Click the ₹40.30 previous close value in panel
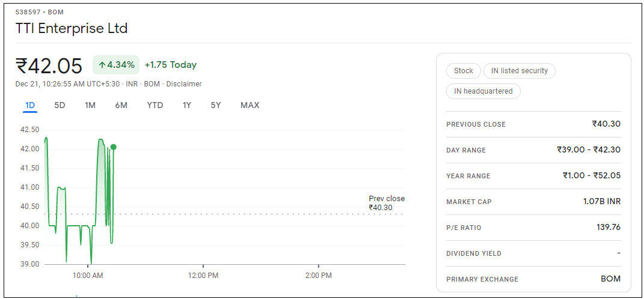Screen dimensions: 644x299 (606, 124)
